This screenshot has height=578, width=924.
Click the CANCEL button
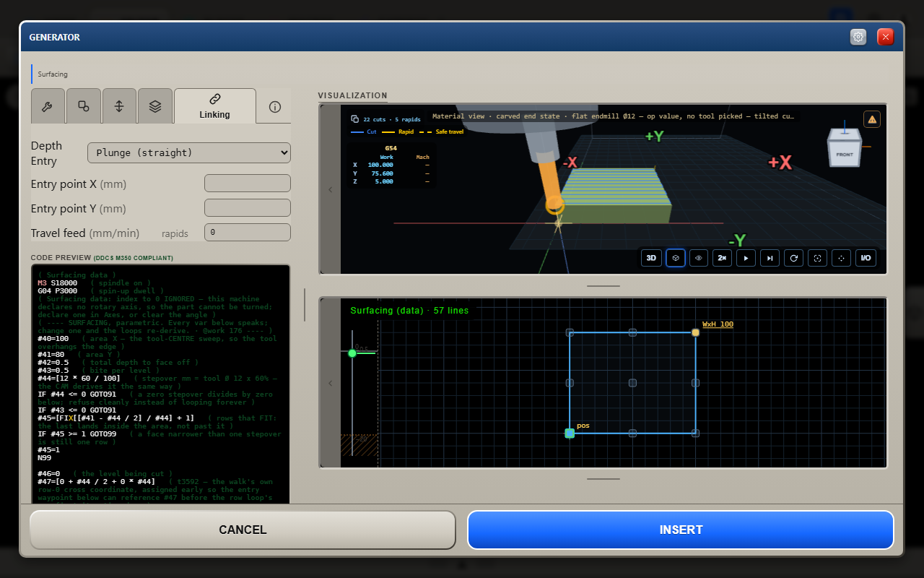(x=243, y=530)
